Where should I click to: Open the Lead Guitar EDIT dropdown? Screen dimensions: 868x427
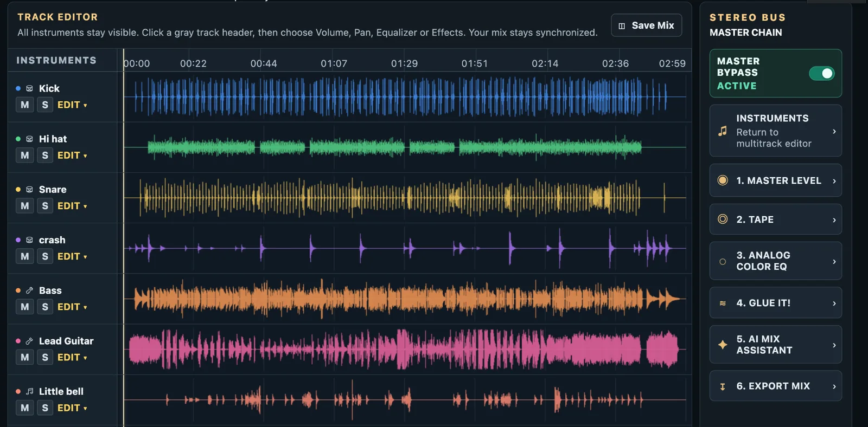[72, 357]
